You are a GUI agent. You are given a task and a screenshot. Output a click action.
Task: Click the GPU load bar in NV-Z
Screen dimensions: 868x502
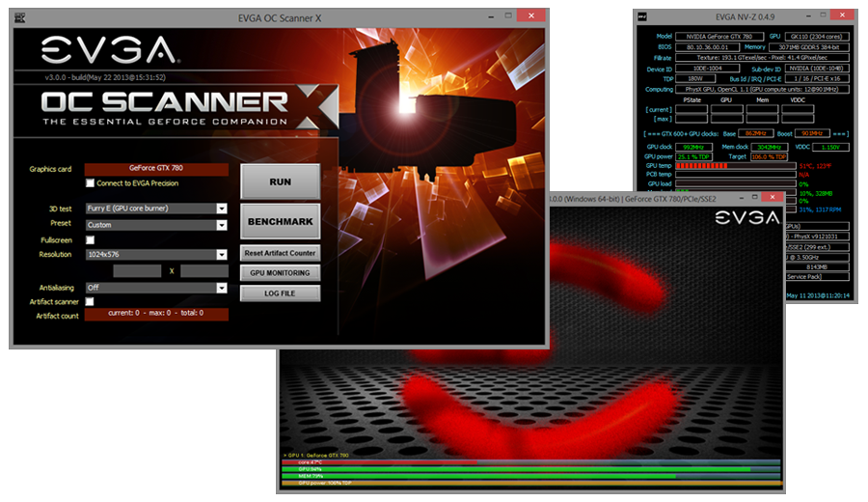pos(736,183)
